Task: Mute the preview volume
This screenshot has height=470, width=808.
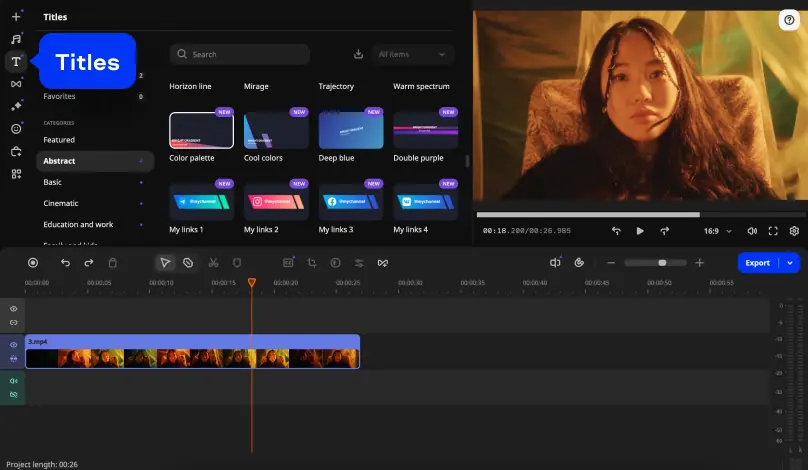Action: pyautogui.click(x=752, y=231)
